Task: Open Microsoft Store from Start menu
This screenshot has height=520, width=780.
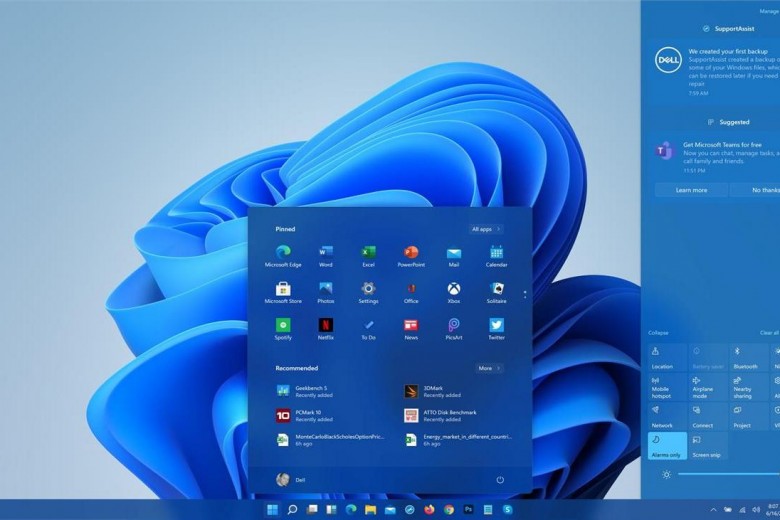Action: tap(283, 293)
